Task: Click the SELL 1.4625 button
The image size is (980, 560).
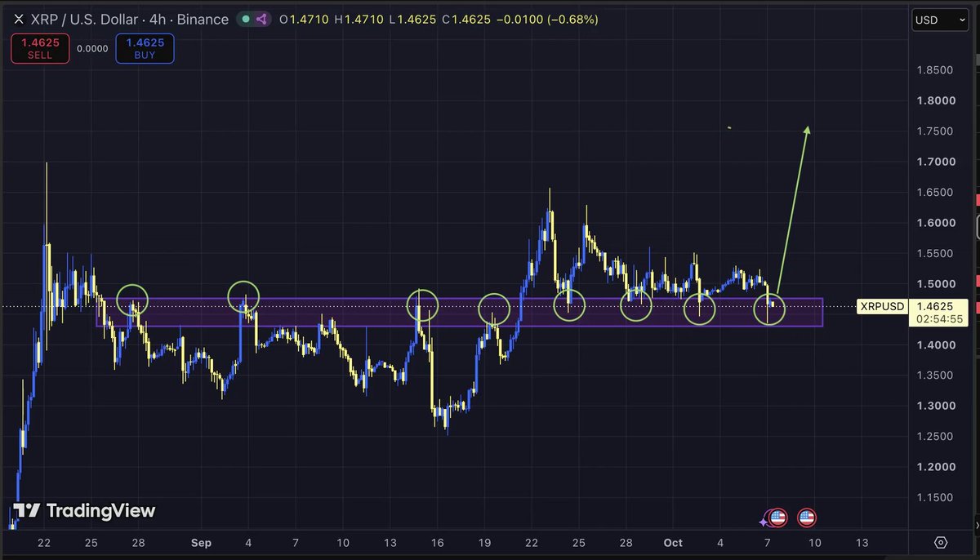Action: pos(40,48)
